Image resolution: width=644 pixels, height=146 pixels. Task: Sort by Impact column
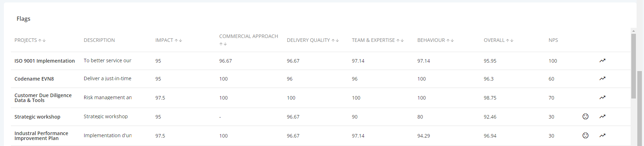(x=178, y=40)
